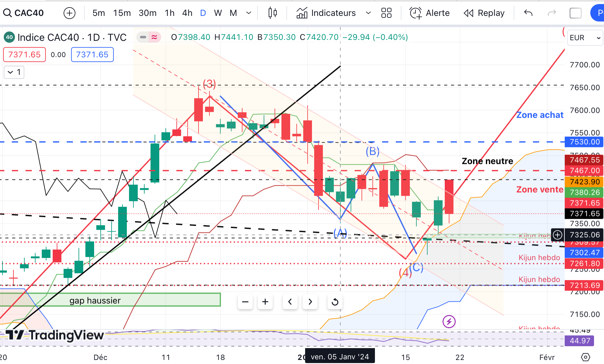Click the blue 7371.65 buy price box
Image resolution: width=604 pixels, height=364 pixels.
(92, 55)
